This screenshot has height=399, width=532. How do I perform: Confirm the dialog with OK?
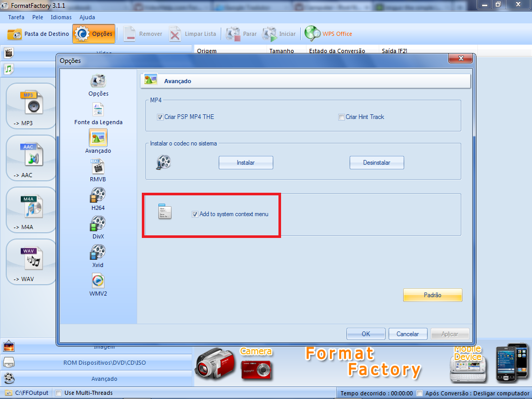pos(366,334)
